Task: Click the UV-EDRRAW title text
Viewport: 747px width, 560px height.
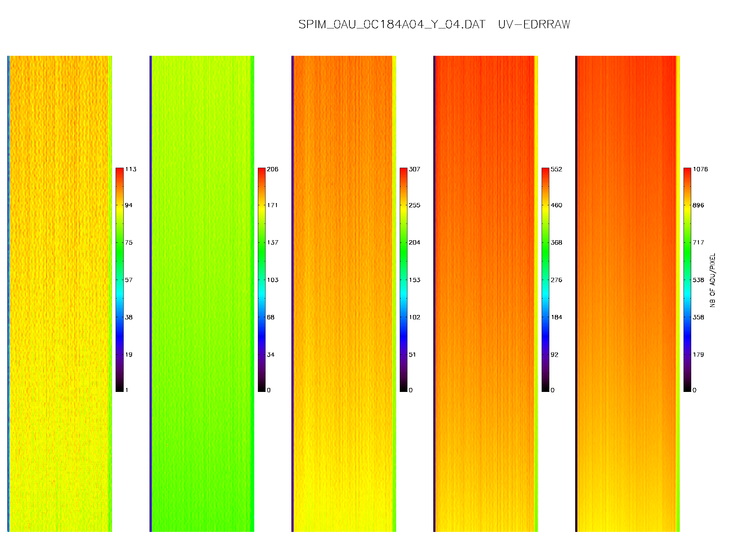Action: pyautogui.click(x=534, y=24)
